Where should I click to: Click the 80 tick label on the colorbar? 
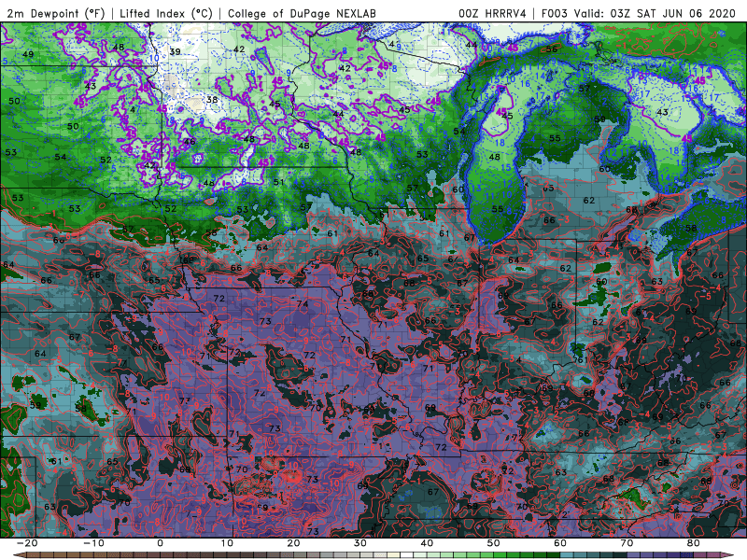694,543
